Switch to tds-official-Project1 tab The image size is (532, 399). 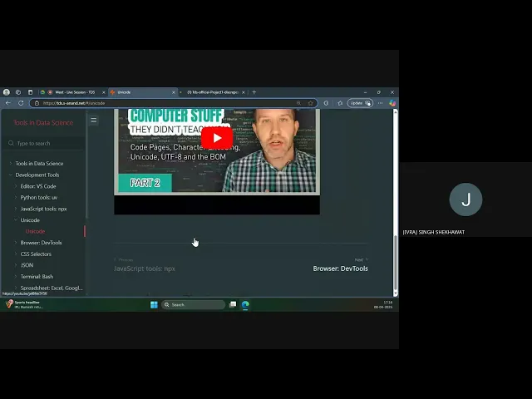tap(212, 92)
